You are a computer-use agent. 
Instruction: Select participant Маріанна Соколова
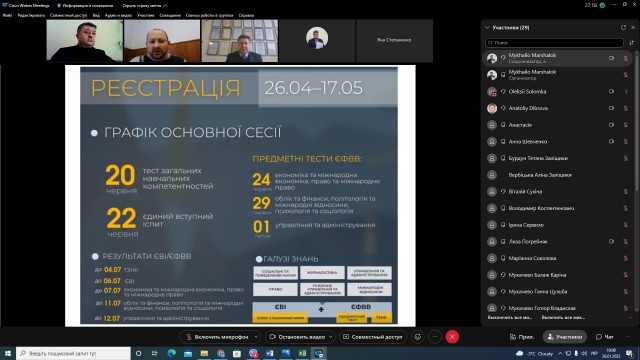[558, 258]
